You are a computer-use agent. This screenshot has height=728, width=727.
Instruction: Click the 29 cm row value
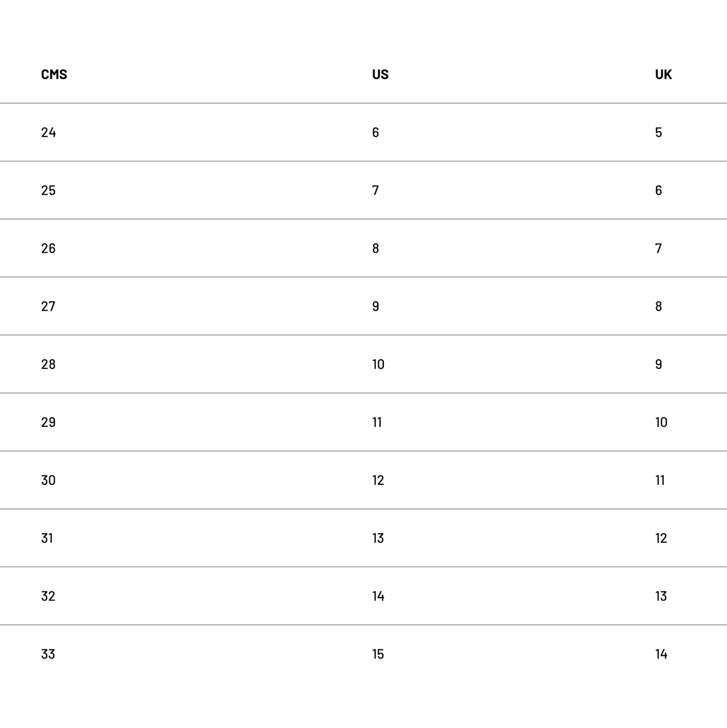point(48,422)
